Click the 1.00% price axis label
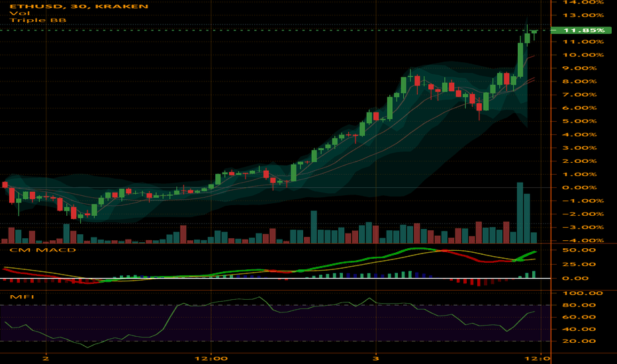This screenshot has height=364, width=617. coord(579,174)
